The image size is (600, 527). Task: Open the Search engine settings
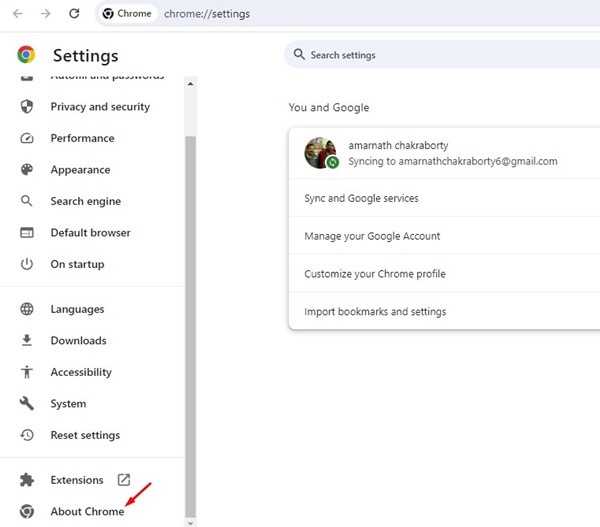85,201
